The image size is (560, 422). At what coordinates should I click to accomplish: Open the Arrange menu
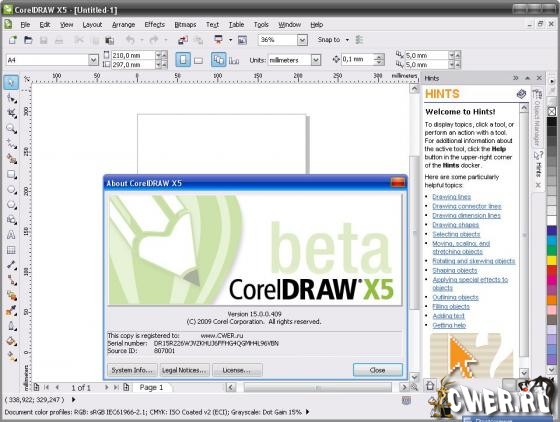coord(124,25)
